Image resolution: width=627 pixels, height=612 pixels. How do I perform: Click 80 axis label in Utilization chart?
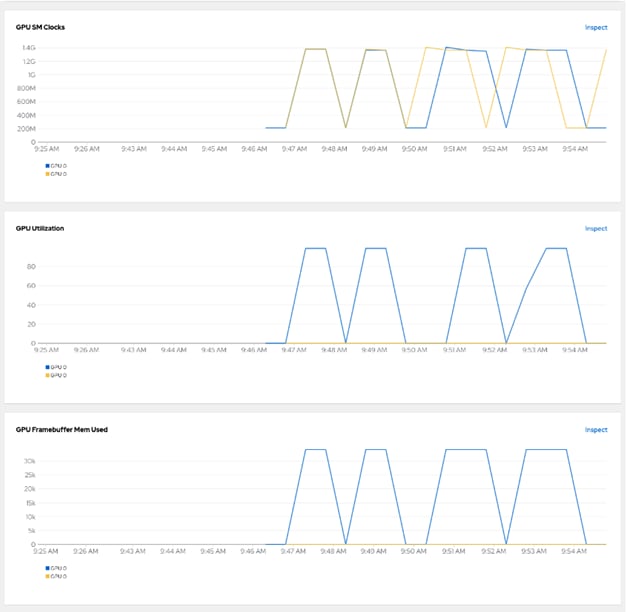coord(32,267)
